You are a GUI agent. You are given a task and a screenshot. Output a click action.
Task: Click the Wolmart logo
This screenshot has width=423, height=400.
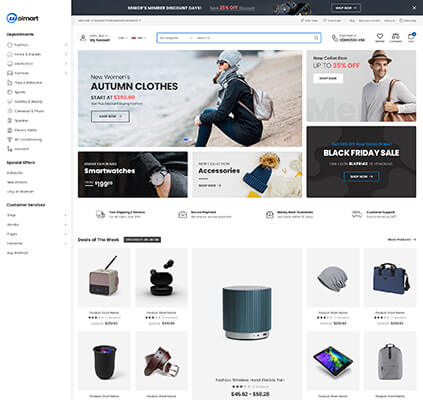point(23,18)
